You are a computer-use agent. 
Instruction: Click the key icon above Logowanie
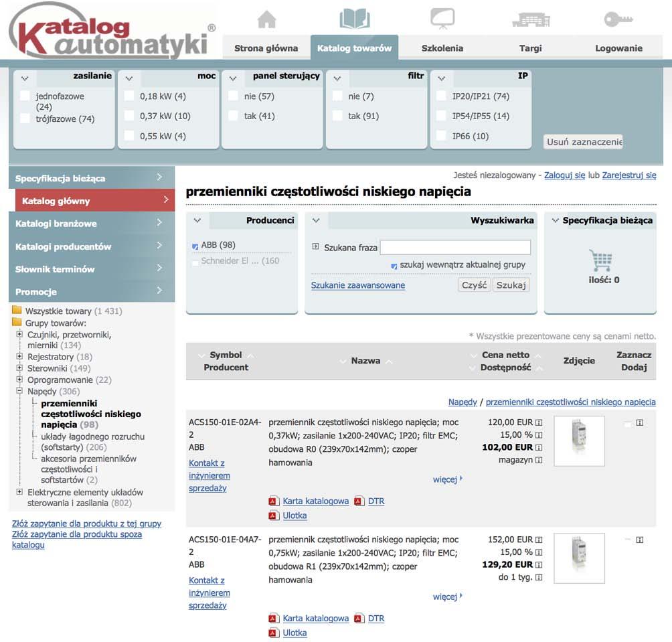618,19
